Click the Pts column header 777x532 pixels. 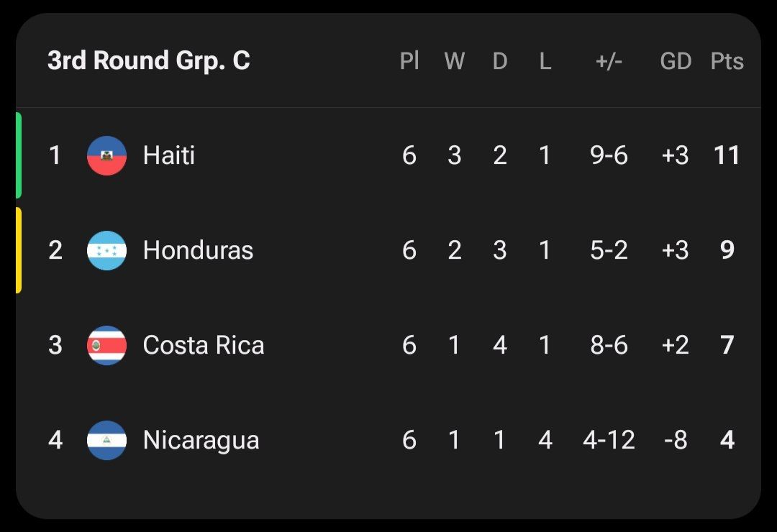click(727, 62)
